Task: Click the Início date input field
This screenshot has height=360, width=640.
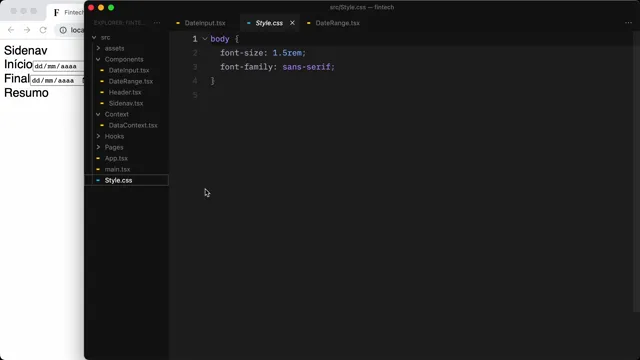Action: pos(58,66)
